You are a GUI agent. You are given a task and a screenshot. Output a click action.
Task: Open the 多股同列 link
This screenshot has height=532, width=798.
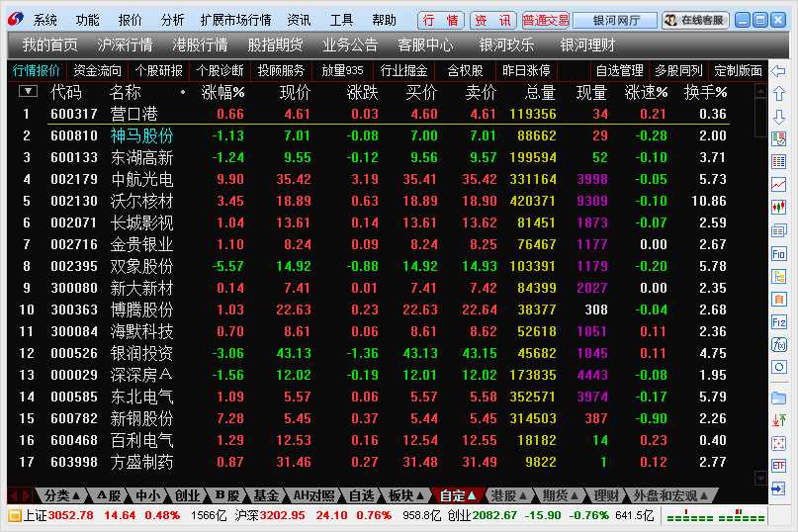pos(678,71)
